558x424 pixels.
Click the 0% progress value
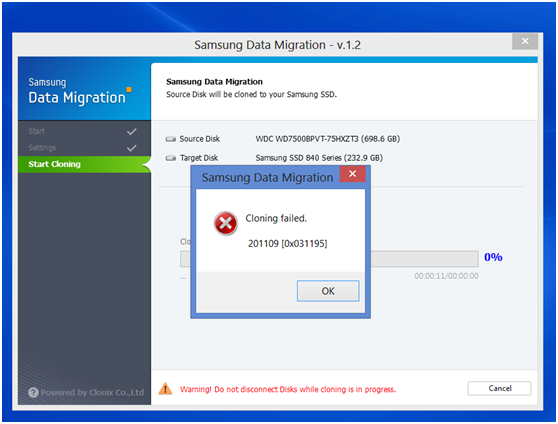[493, 257]
